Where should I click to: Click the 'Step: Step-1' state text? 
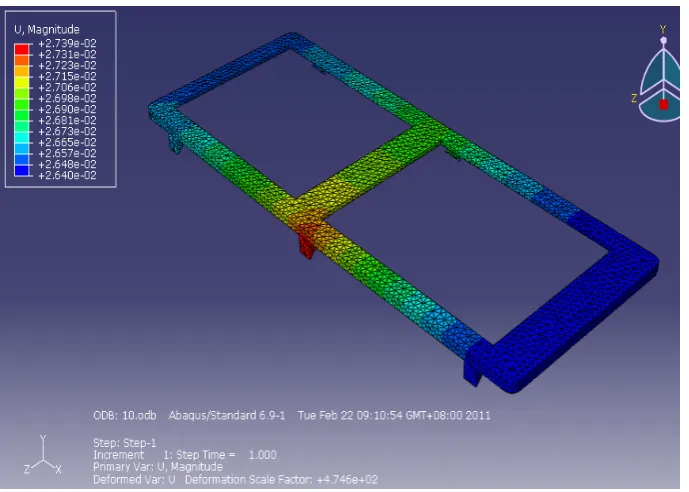[x=125, y=442]
